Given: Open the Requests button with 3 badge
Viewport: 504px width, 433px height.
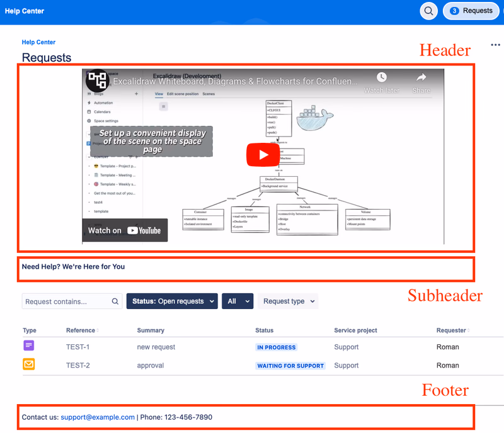Looking at the screenshot, I should [x=471, y=11].
